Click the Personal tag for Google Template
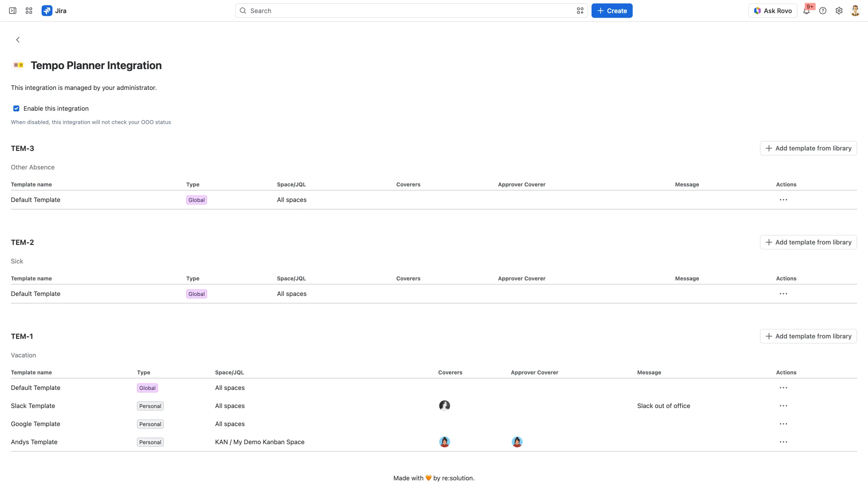This screenshot has height=488, width=868. [150, 424]
